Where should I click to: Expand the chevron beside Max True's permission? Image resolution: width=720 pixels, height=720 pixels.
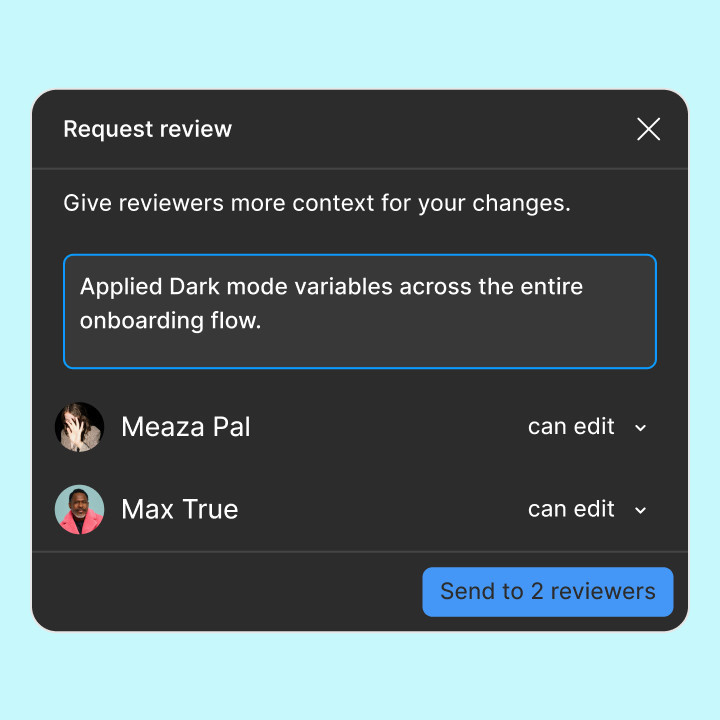click(641, 510)
